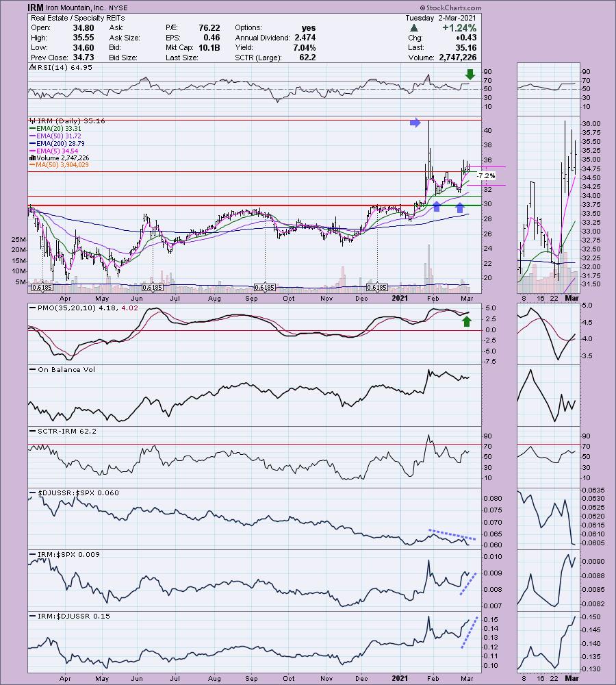Viewport: 616px width, 685px height.
Task: Click the 0.6185 dividend label near June
Action: click(153, 288)
